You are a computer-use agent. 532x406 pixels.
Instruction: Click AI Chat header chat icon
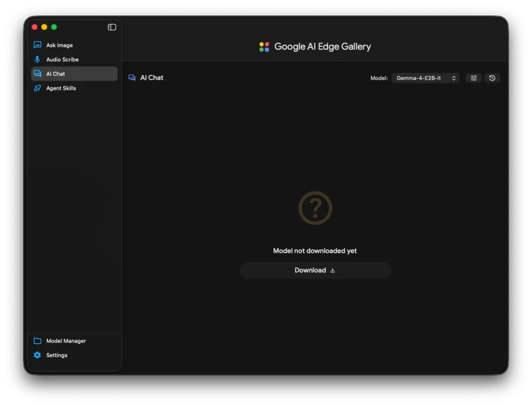pyautogui.click(x=132, y=78)
